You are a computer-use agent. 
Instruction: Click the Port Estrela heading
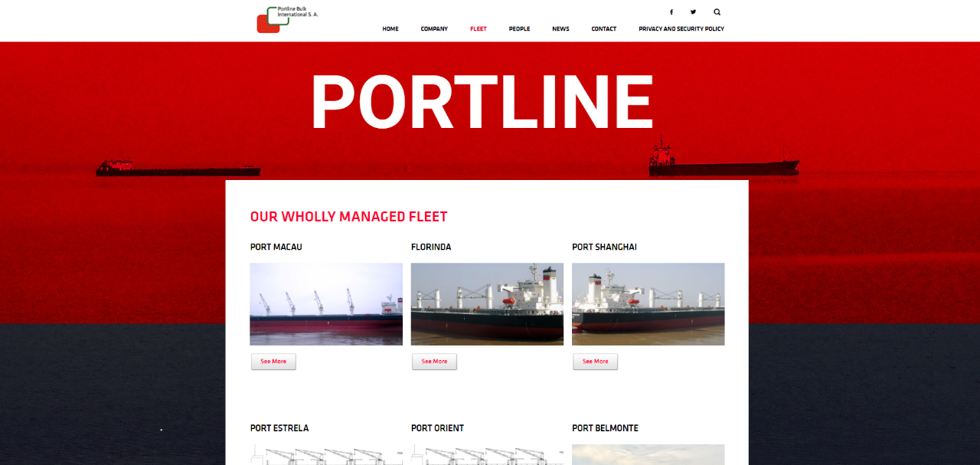[x=279, y=428]
